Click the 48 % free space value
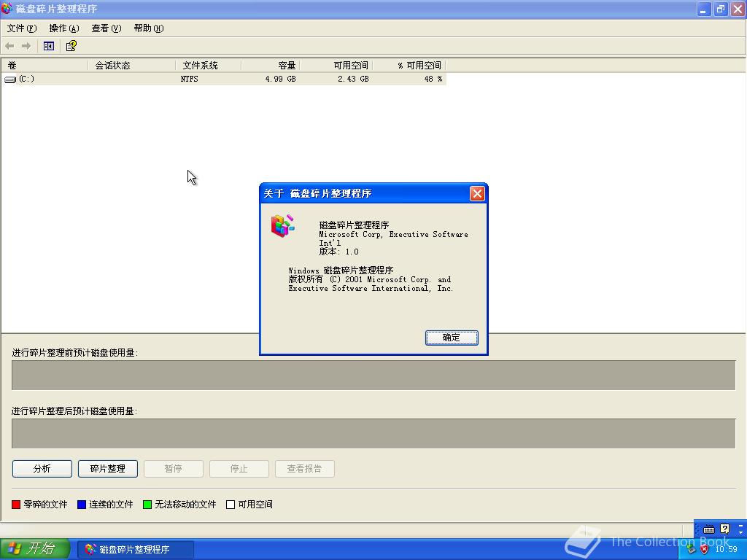The width and height of the screenshot is (747, 560). (433, 79)
